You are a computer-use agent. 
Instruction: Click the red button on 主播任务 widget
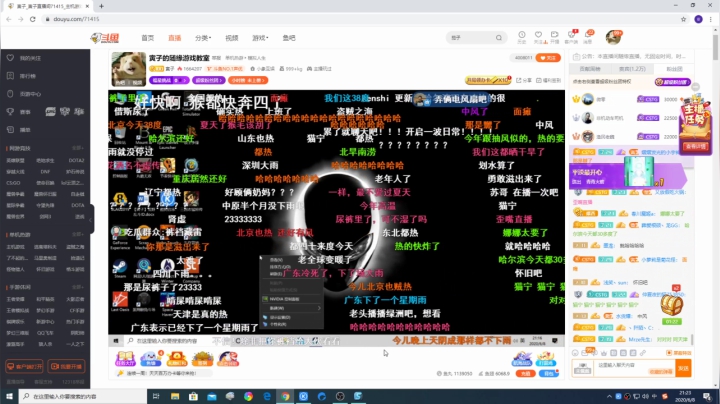696,146
